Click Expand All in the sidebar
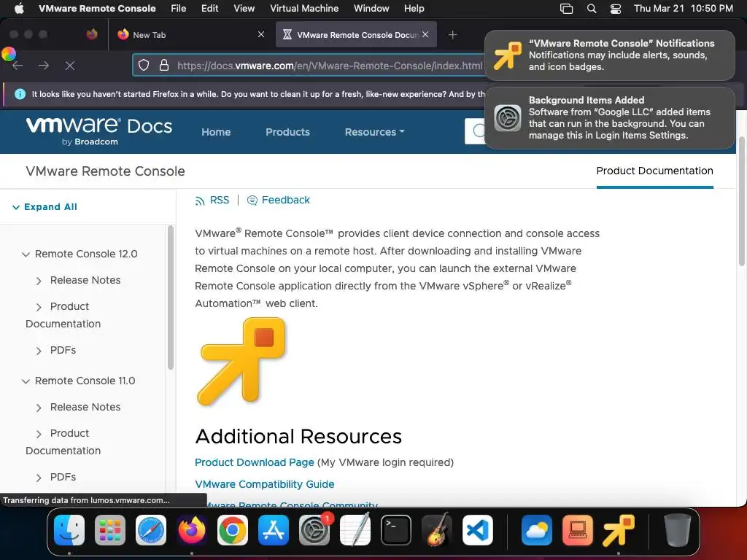The height and width of the screenshot is (560, 747). tap(44, 206)
